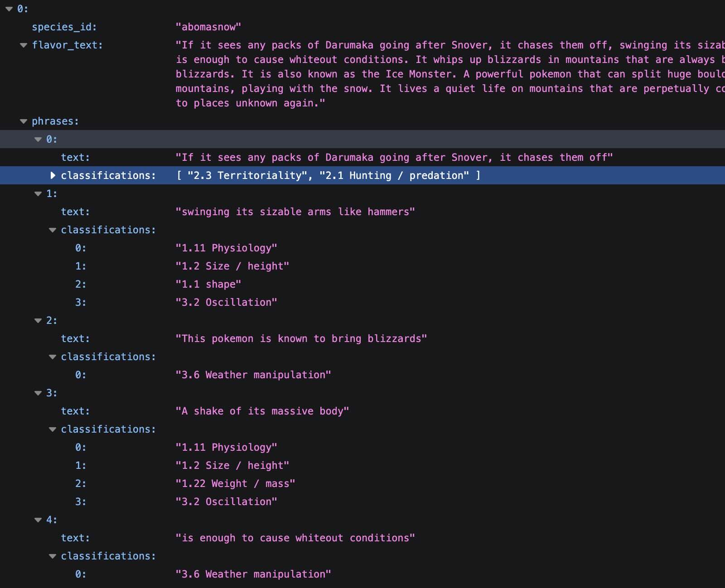Screen dimensions: 725x588
Task: Collapse phrase 0 under phrases
Action: click(38, 140)
